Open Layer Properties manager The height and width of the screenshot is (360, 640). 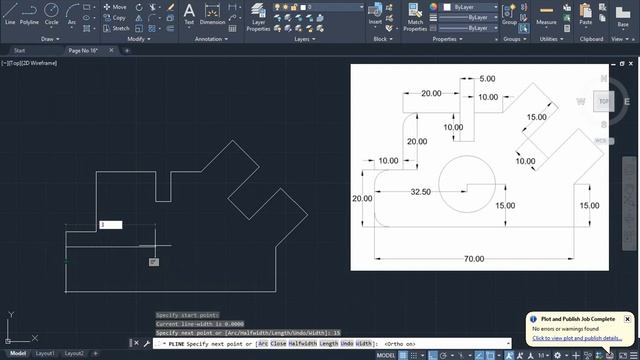click(258, 17)
